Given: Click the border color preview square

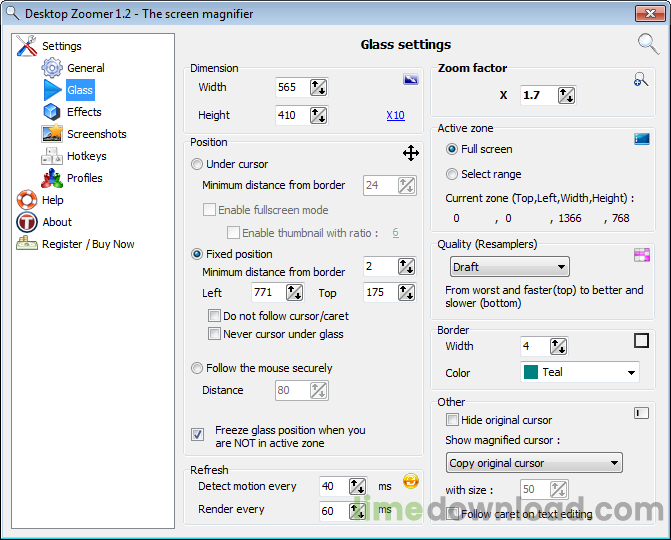Looking at the screenshot, I should [x=642, y=341].
